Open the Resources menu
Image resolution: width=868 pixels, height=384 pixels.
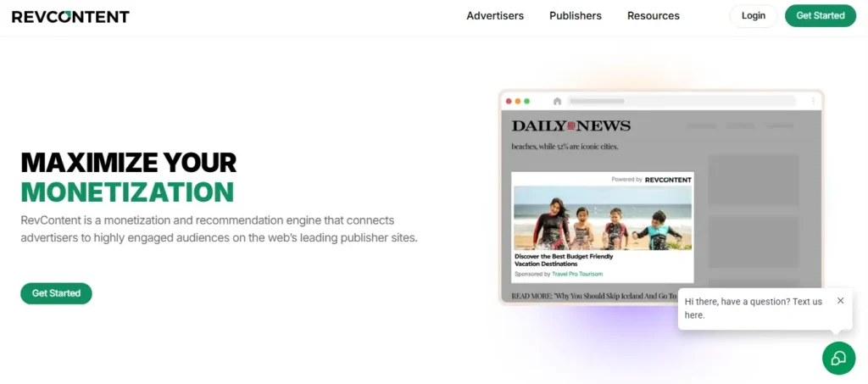[654, 16]
